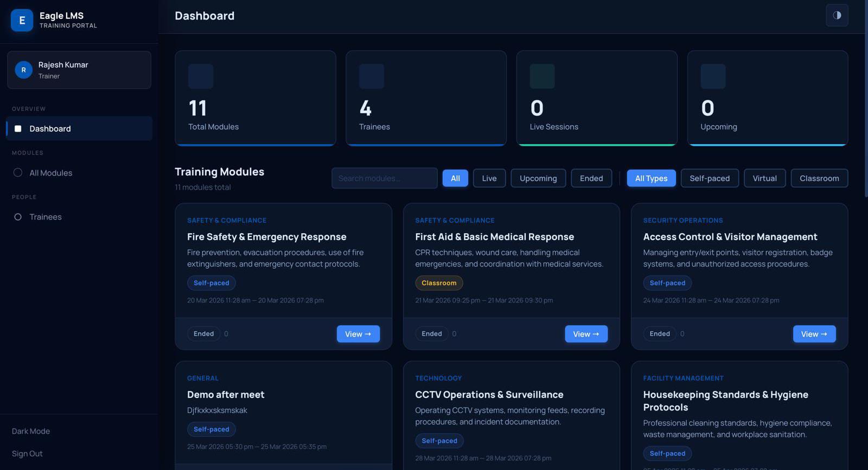Click the Self-paced badge on Access Control card

coord(667,283)
